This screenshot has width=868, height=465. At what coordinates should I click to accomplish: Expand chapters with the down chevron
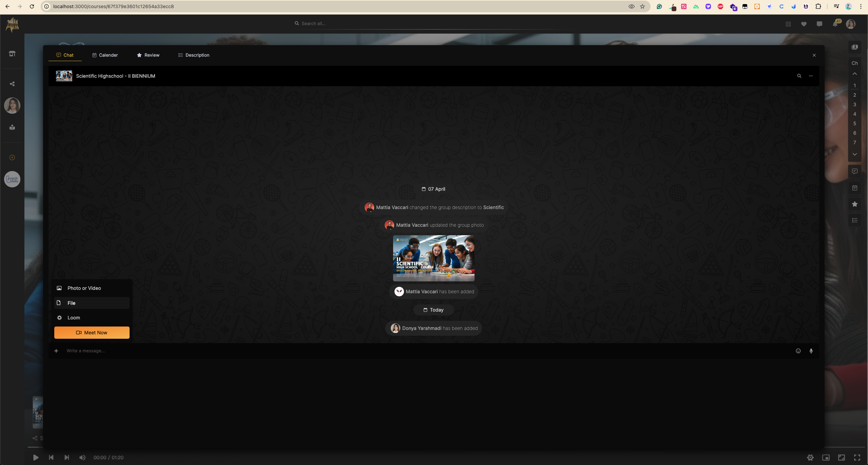point(855,154)
